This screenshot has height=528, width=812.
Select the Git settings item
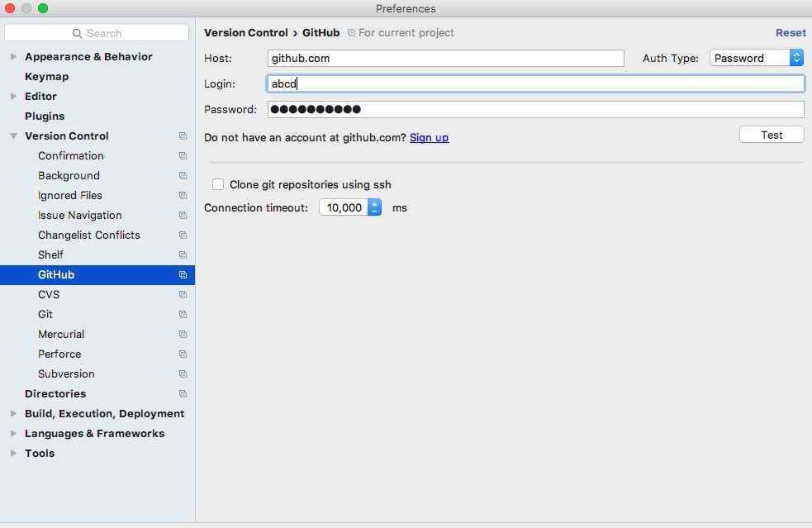pos(45,315)
